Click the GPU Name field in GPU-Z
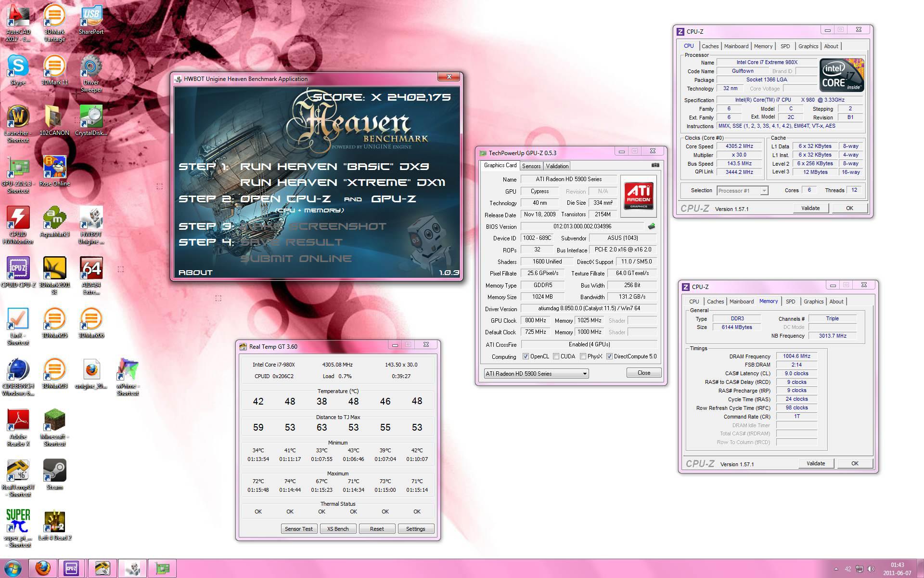 (x=569, y=179)
